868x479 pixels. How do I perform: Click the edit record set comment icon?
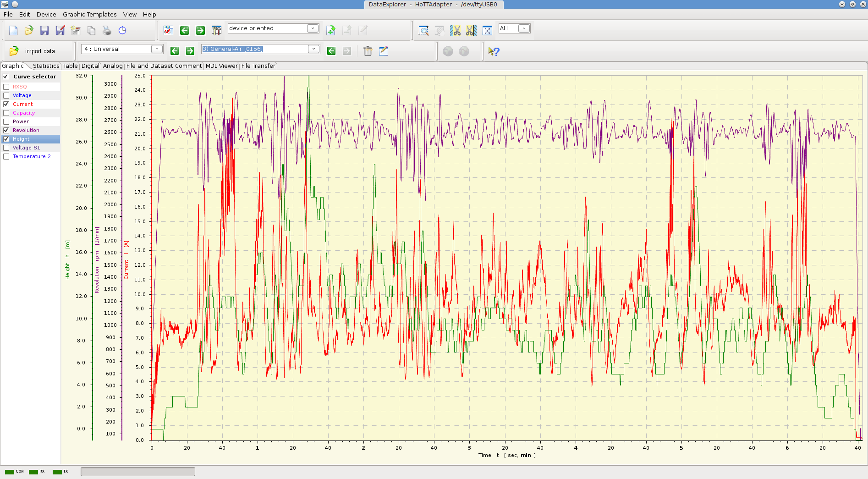[x=384, y=51]
